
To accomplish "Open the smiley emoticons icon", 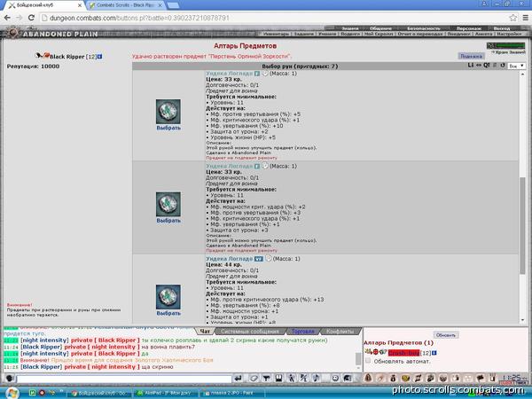I will (x=335, y=378).
